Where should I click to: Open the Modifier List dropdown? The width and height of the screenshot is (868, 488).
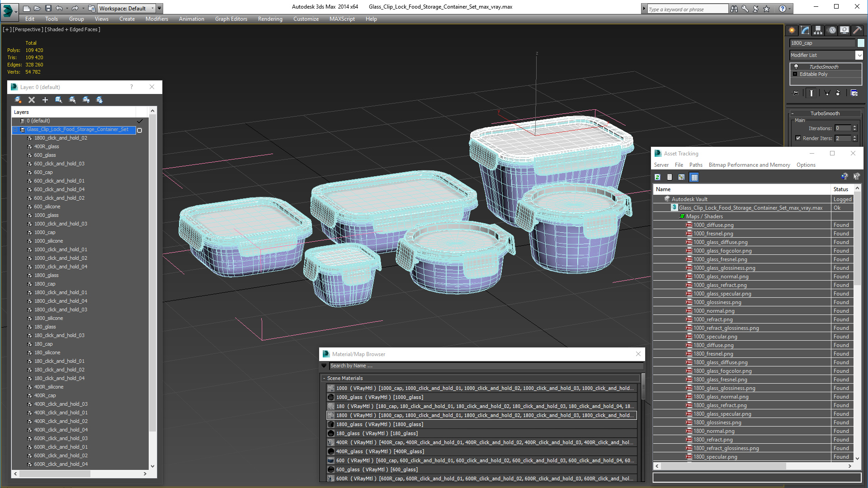coord(859,55)
